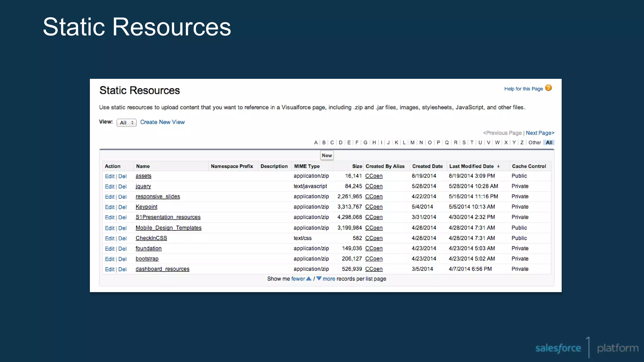The height and width of the screenshot is (362, 644).
Task: Filter list by letter C
Action: pos(332,143)
